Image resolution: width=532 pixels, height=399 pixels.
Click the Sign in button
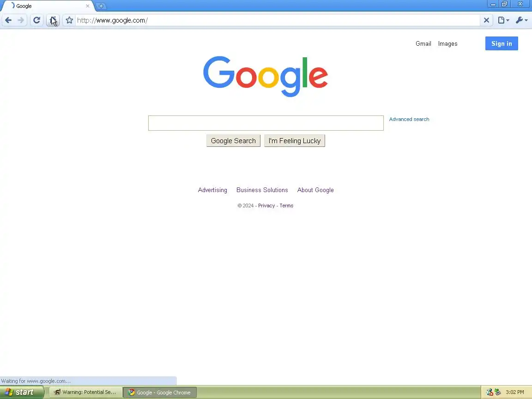(x=502, y=43)
